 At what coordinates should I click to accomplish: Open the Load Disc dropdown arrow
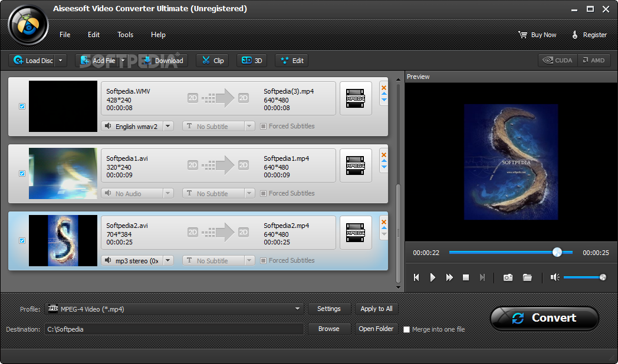click(x=60, y=61)
